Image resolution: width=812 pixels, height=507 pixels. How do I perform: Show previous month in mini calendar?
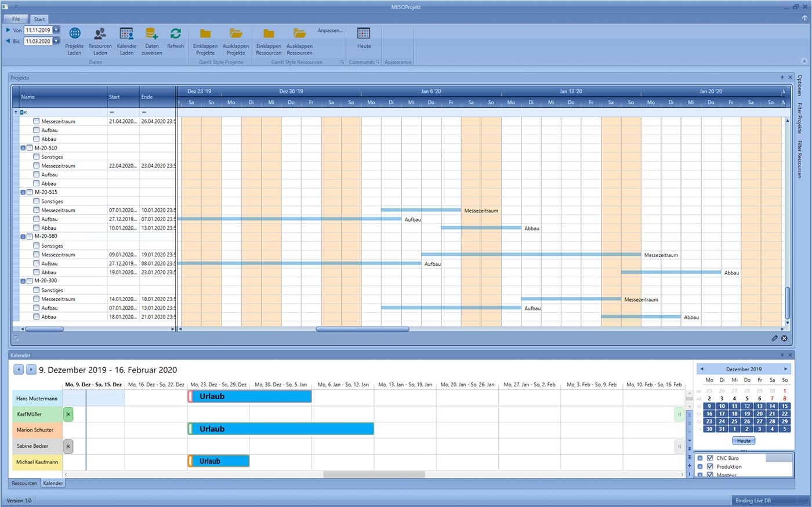click(x=702, y=369)
